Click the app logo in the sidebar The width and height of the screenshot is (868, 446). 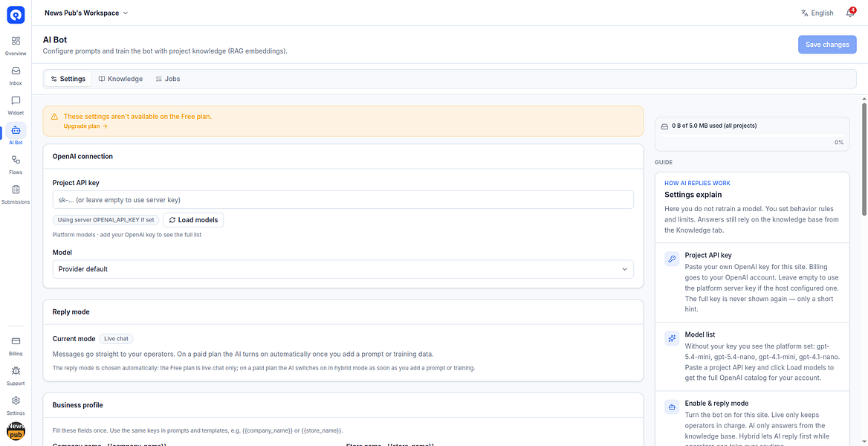click(16, 15)
